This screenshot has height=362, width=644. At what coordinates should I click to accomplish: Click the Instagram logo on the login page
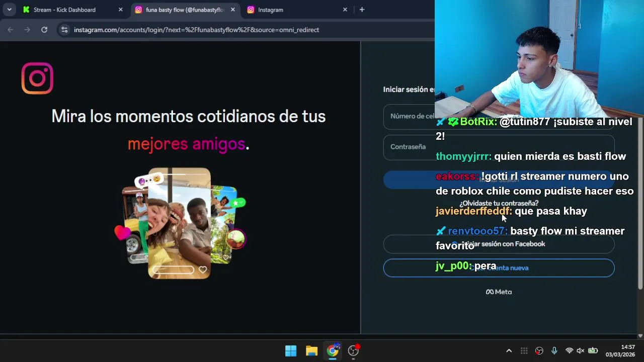point(37,78)
